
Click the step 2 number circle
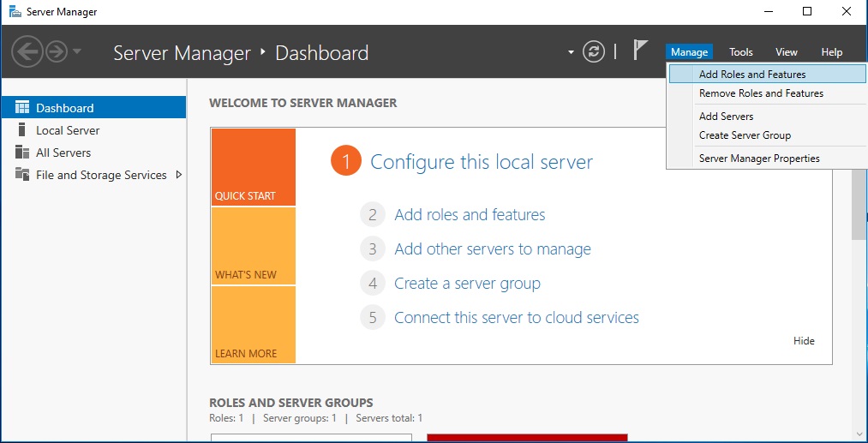pos(373,215)
